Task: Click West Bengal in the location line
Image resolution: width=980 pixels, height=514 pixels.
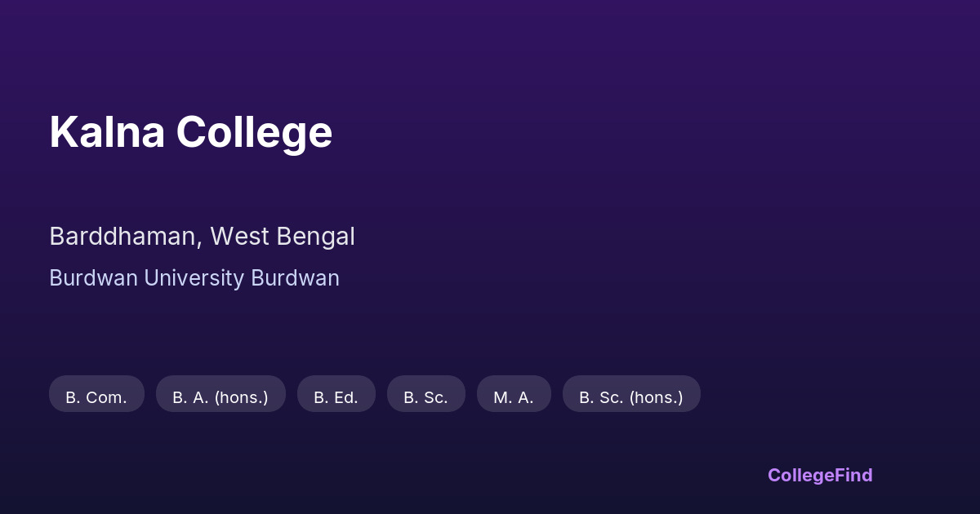Action: [x=282, y=237]
